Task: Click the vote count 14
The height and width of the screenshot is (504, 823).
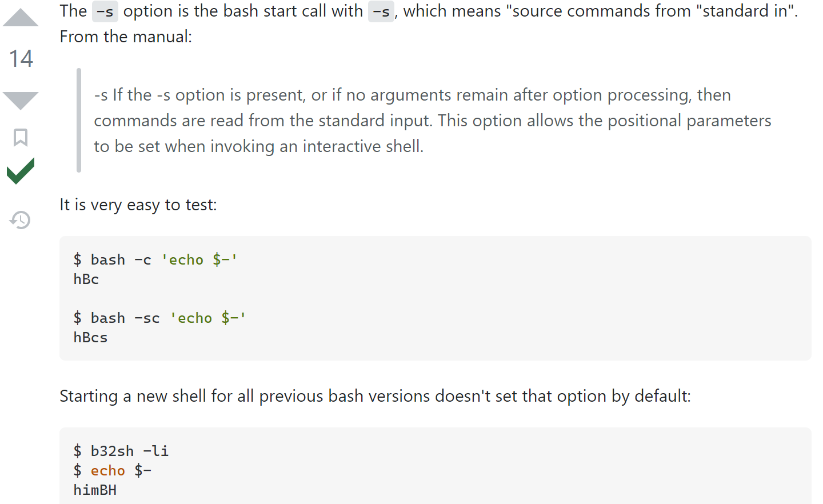Action: (21, 59)
